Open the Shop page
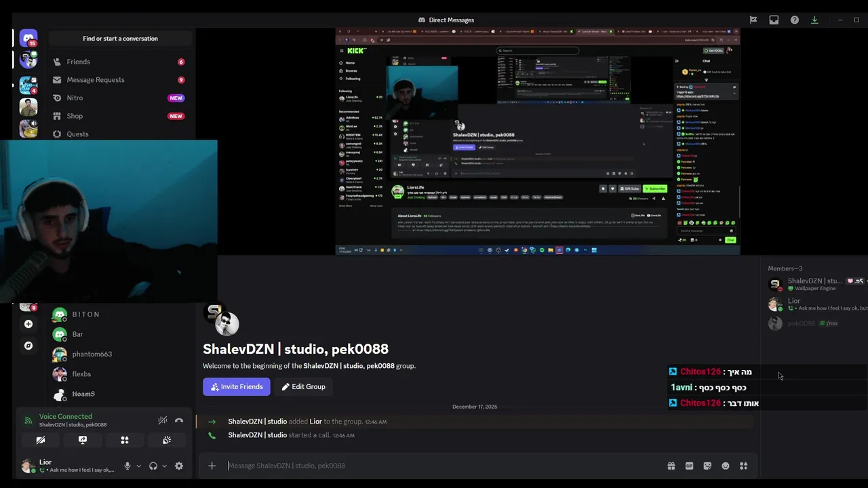The height and width of the screenshot is (488, 868). (x=119, y=116)
